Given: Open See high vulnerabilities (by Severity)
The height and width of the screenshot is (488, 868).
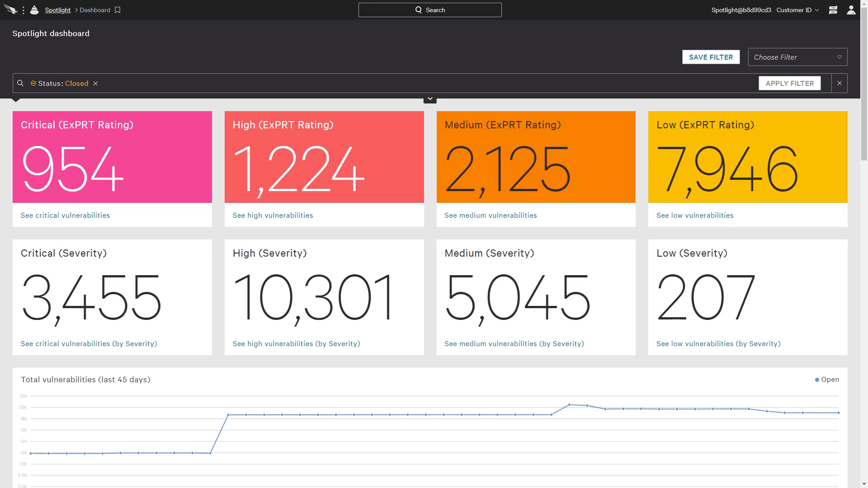Looking at the screenshot, I should (x=296, y=344).
